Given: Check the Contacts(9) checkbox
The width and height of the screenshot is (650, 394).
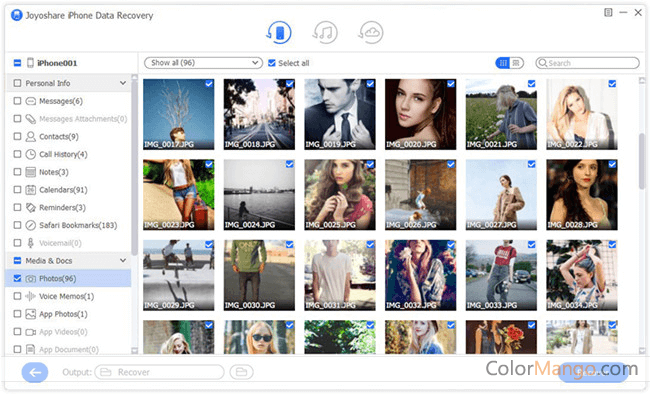Looking at the screenshot, I should click(x=17, y=136).
